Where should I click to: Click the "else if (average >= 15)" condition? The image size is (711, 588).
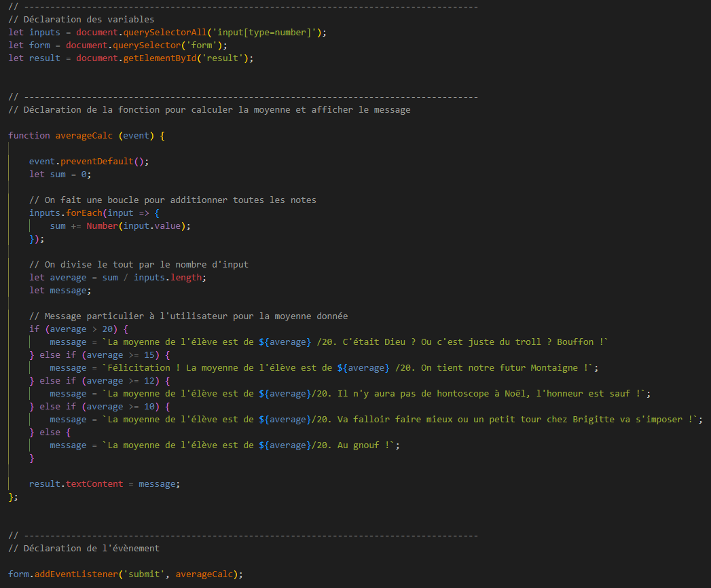click(x=100, y=355)
